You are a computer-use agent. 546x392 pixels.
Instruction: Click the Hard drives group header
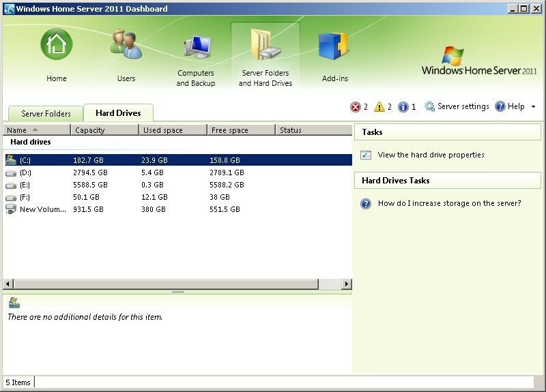tap(31, 142)
